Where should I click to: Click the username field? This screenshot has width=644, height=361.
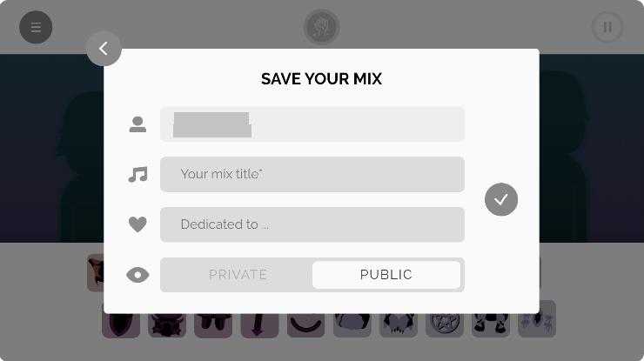[x=312, y=124]
